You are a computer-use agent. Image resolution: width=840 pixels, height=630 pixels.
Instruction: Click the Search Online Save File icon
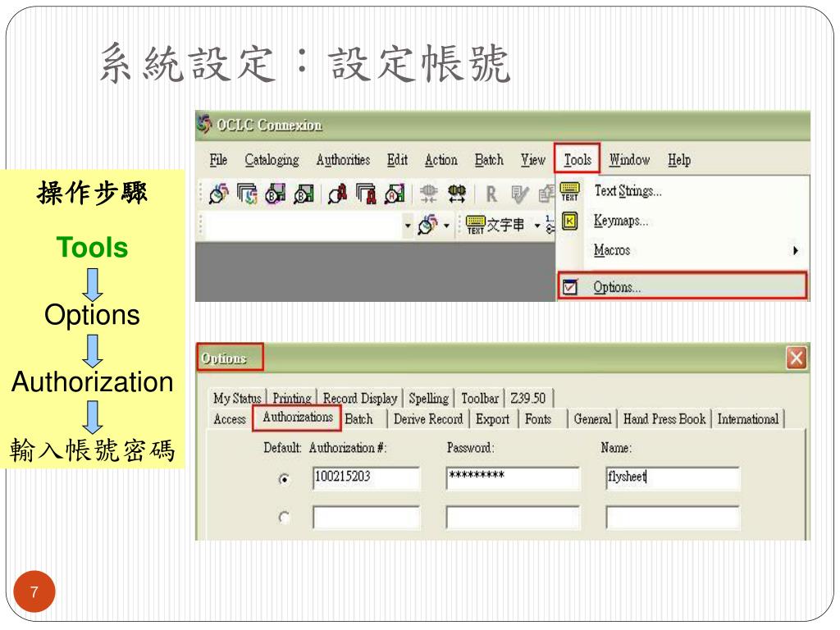276,194
